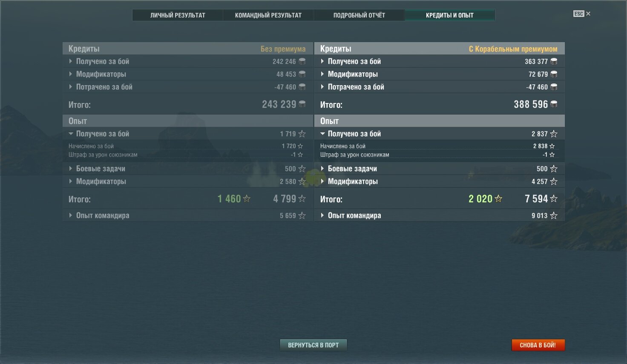Viewport: 627px width, 364px height.
Task: Open the 'Командный результат' tab
Action: point(268,15)
